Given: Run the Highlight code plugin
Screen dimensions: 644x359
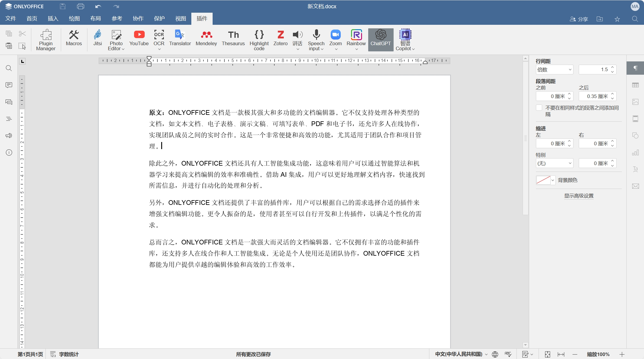Looking at the screenshot, I should coord(259,40).
